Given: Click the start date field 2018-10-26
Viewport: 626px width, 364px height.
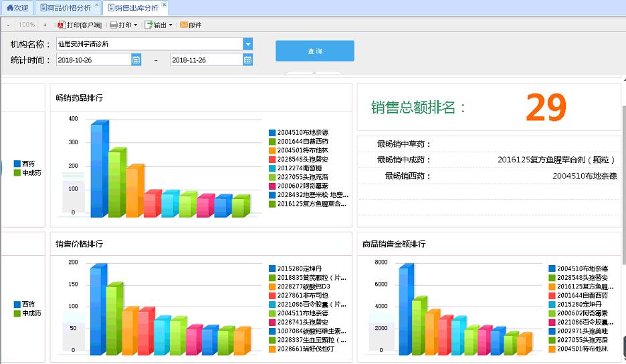Looking at the screenshot, I should [94, 60].
